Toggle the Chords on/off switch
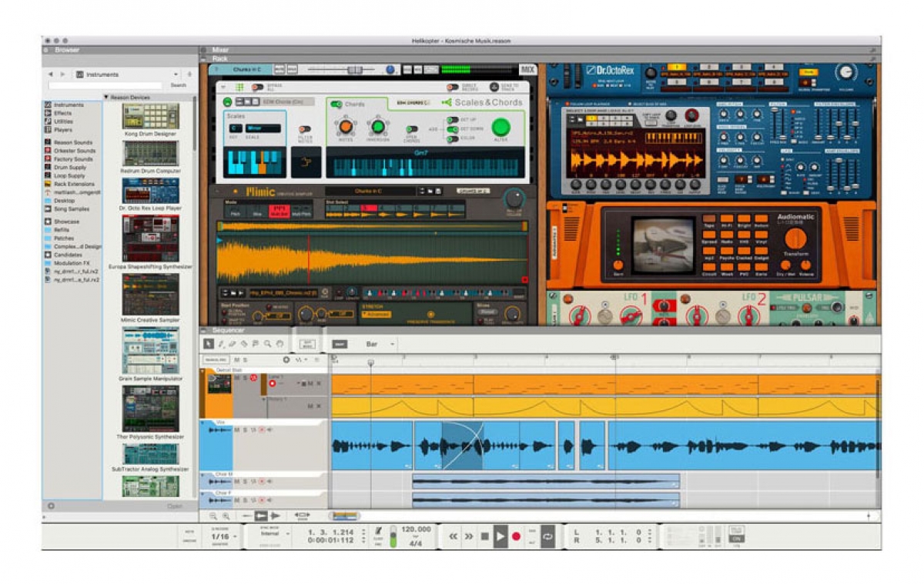The height and width of the screenshot is (584, 924). pos(336,104)
